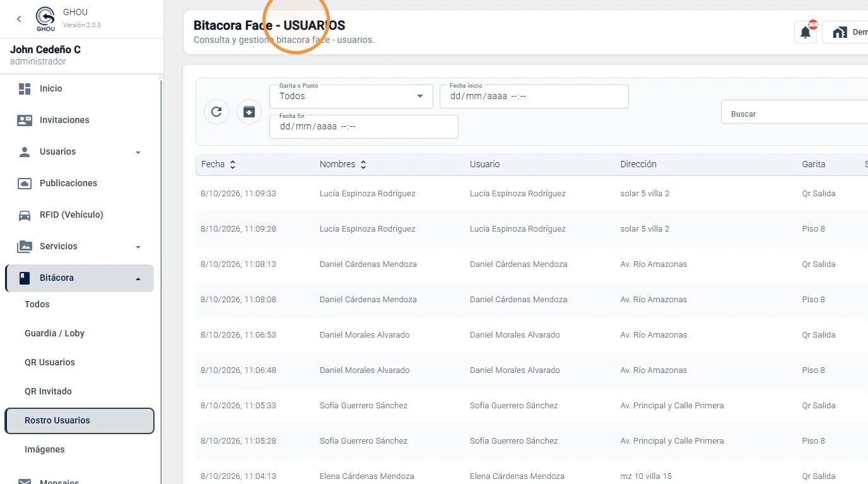Open the Garita o Punto dropdown
Viewport: 868px width, 484px height.
point(351,97)
